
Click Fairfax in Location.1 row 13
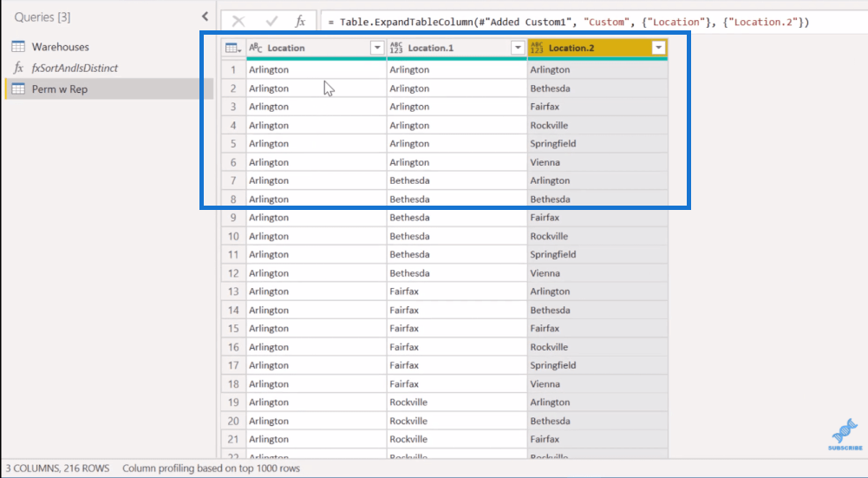click(404, 291)
